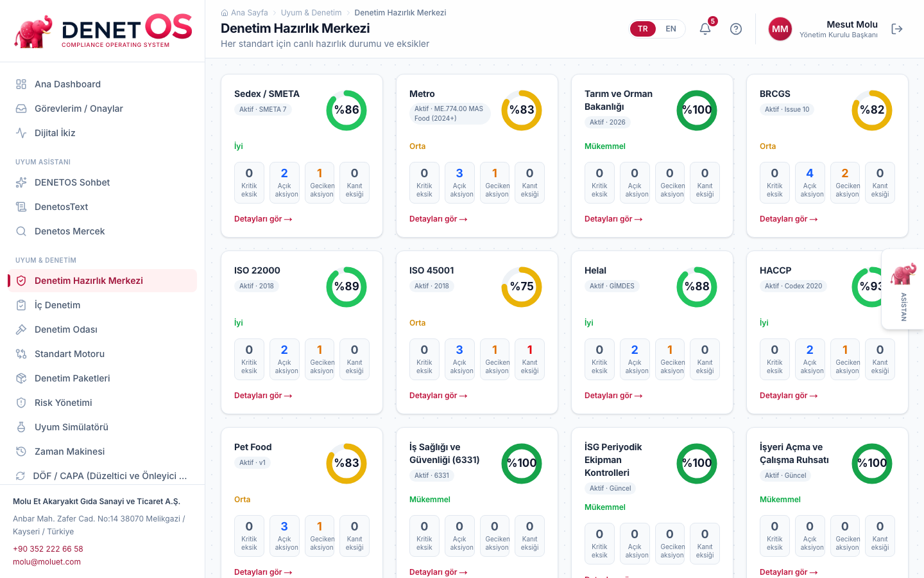
Task: Click the Ana Dashboard grid icon
Action: click(21, 84)
